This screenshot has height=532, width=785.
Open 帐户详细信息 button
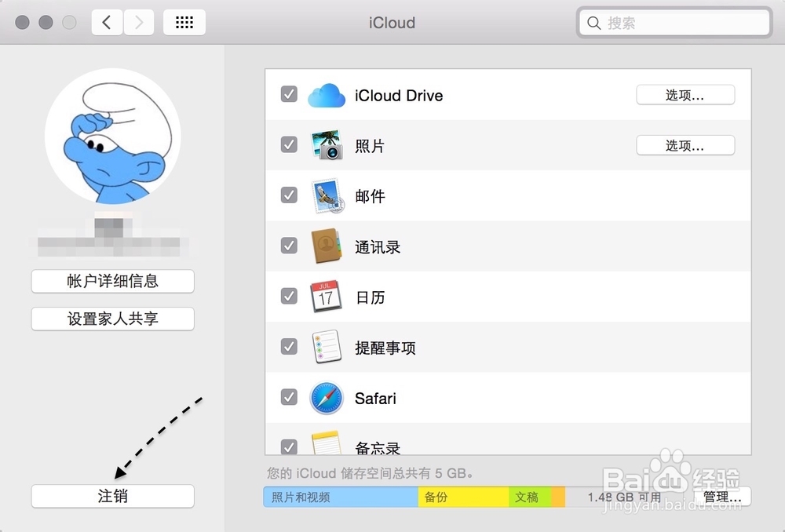[112, 281]
